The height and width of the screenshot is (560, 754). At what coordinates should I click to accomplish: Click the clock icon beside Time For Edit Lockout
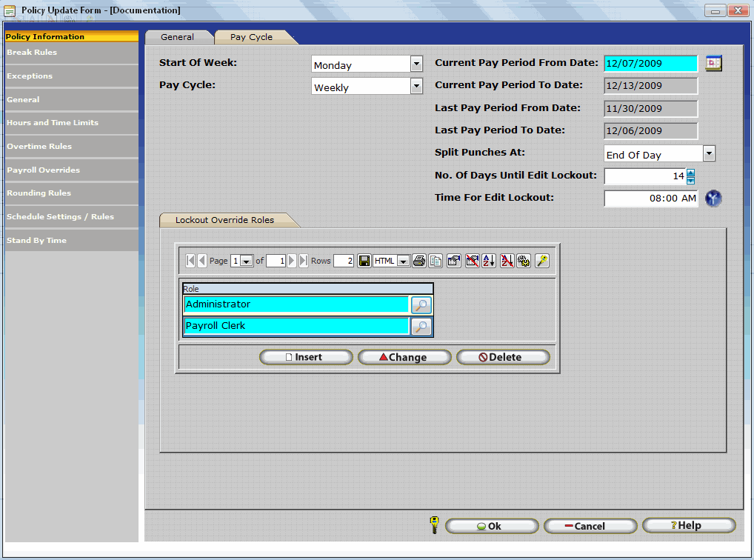click(x=713, y=199)
